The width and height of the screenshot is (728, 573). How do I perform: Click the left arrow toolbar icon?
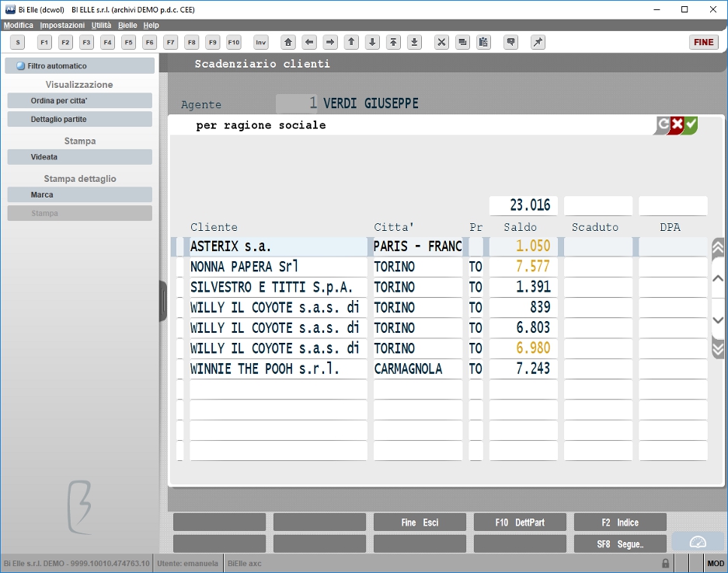(x=308, y=42)
